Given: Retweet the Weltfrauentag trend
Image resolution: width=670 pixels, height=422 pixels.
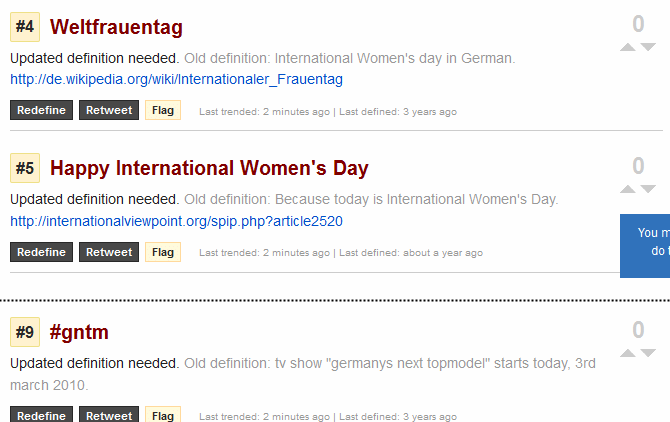Looking at the screenshot, I should [109, 110].
